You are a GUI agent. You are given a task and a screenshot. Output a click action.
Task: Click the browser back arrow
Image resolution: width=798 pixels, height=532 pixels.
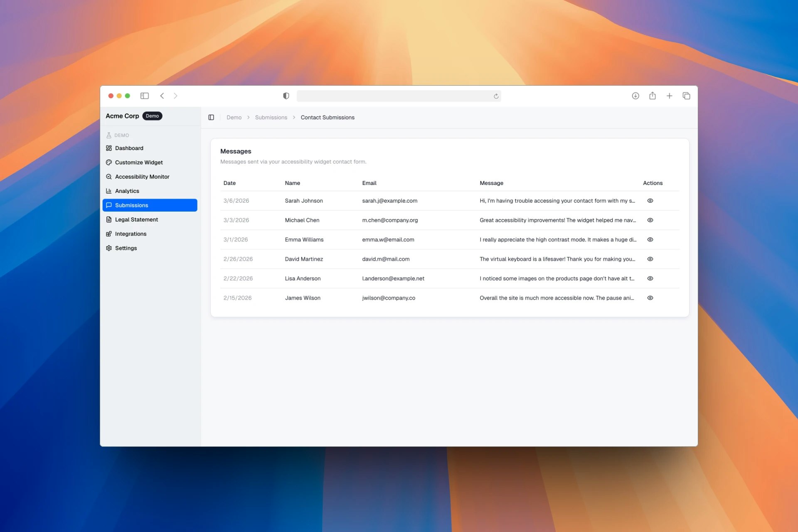[162, 96]
